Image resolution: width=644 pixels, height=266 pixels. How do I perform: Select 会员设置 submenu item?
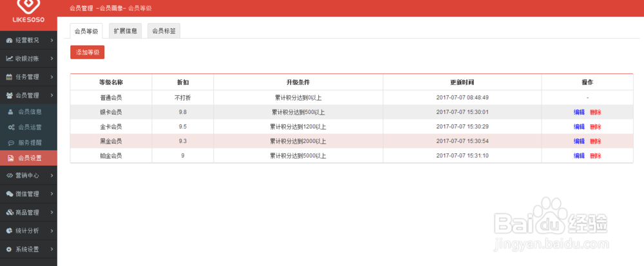click(x=28, y=158)
